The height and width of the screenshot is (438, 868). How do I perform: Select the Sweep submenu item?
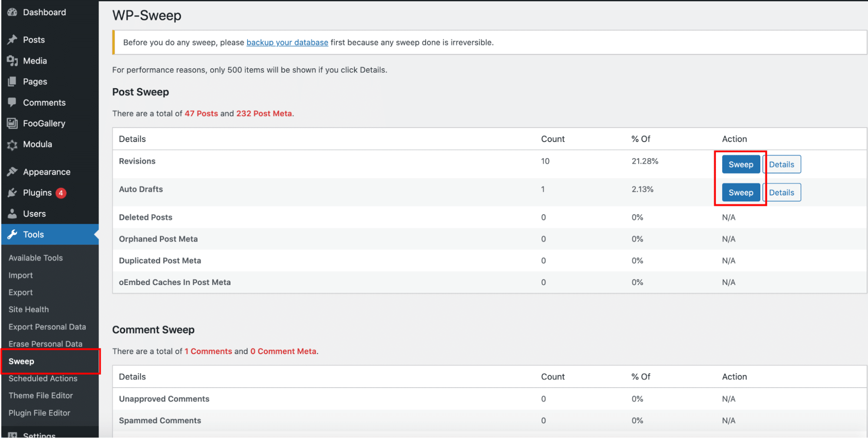(21, 361)
